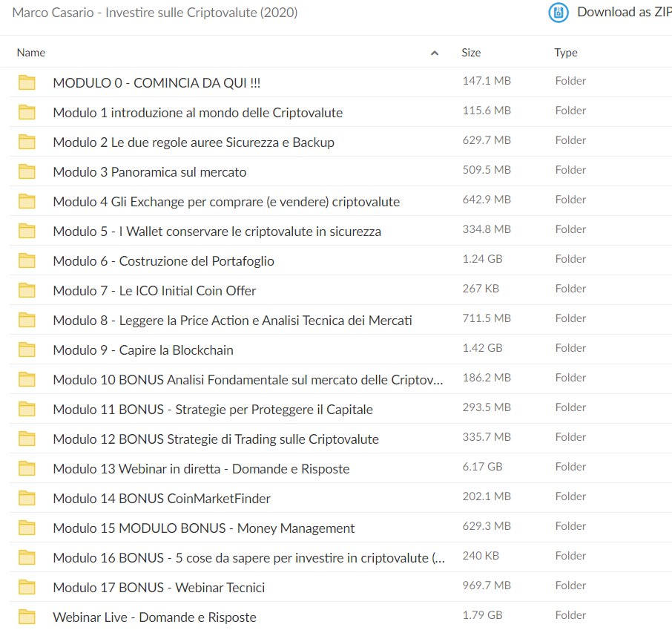
Task: Click the 969.7 MB size value
Action: click(x=487, y=585)
